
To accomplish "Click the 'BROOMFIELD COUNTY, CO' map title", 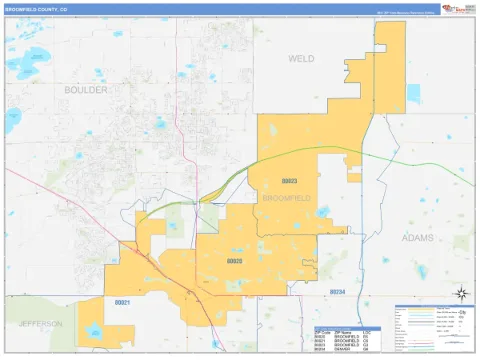I will pos(36,10).
